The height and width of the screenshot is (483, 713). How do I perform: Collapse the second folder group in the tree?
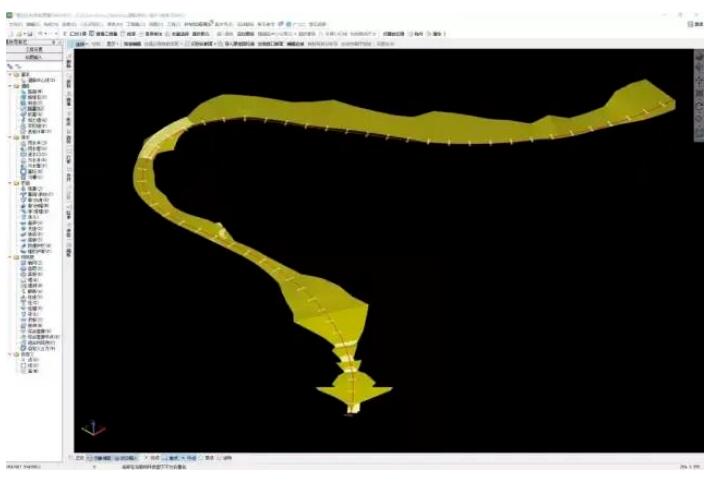click(9, 86)
